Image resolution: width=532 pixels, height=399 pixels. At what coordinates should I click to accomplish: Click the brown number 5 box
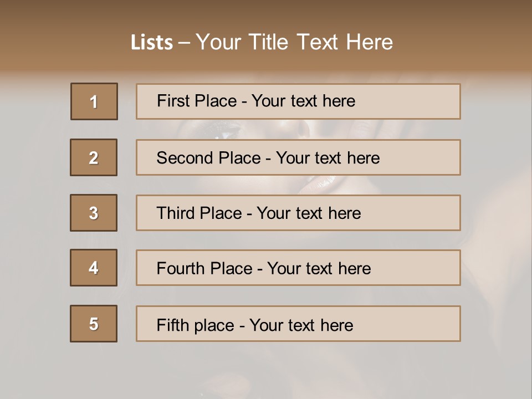click(94, 324)
